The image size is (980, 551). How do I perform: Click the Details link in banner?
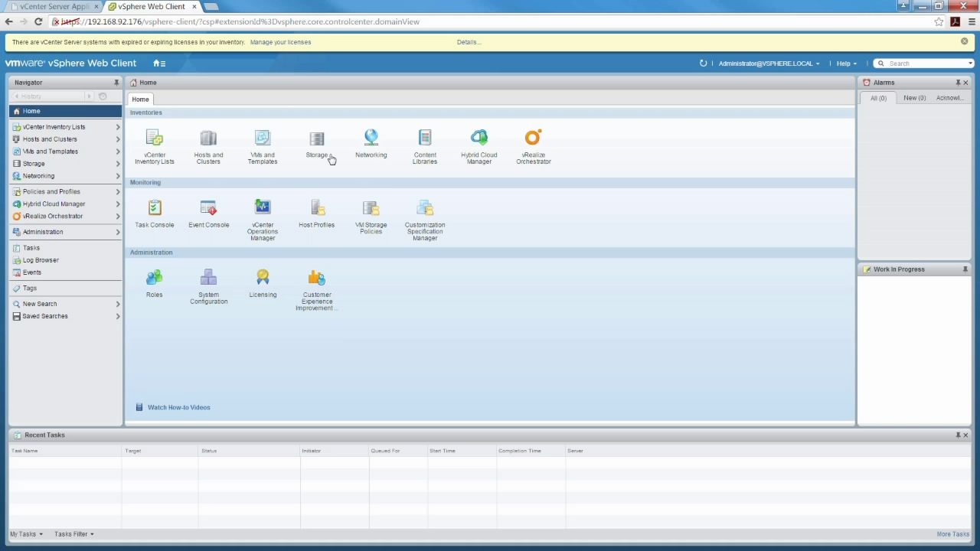click(469, 42)
